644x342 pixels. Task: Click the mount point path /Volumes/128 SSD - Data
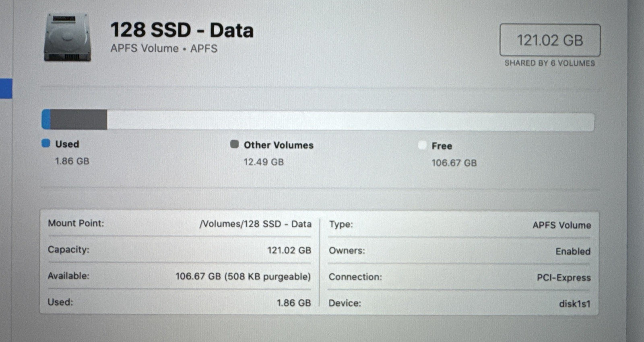coord(256,224)
